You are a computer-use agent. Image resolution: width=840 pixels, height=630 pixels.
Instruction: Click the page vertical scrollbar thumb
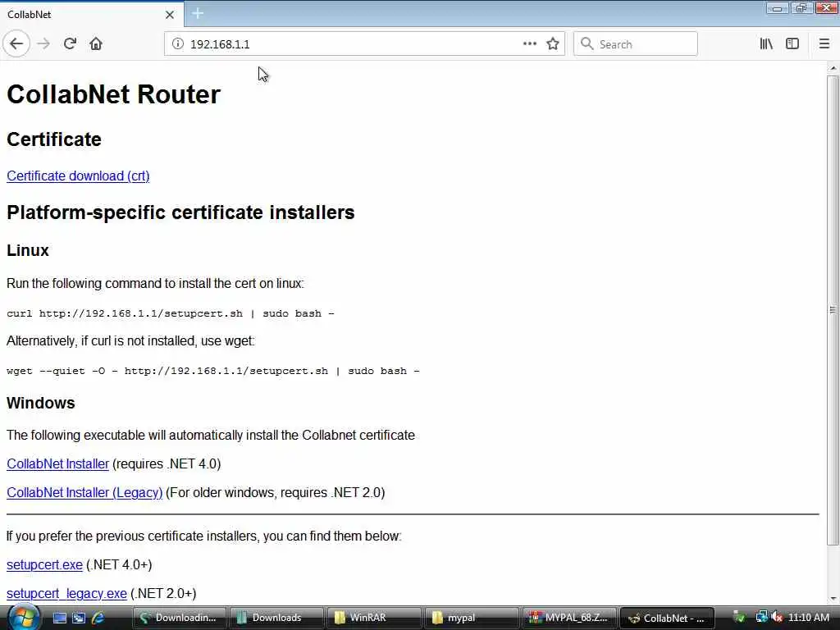(x=833, y=310)
